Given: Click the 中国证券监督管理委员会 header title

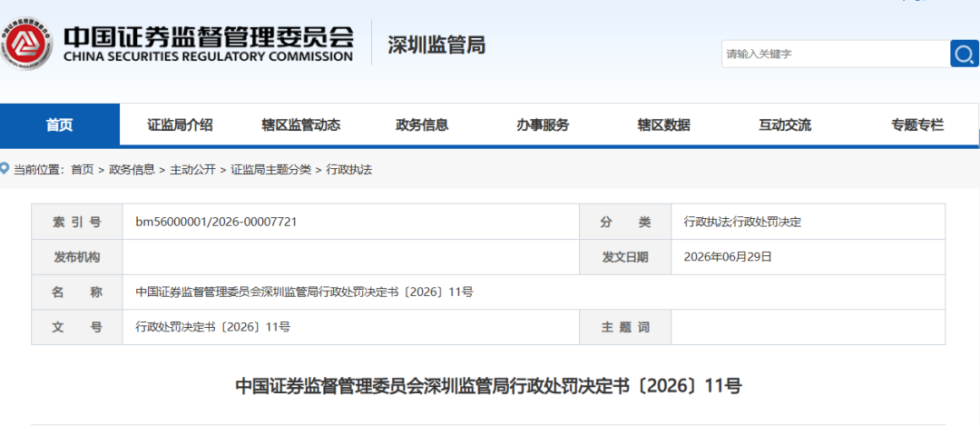Looking at the screenshot, I should [x=209, y=37].
